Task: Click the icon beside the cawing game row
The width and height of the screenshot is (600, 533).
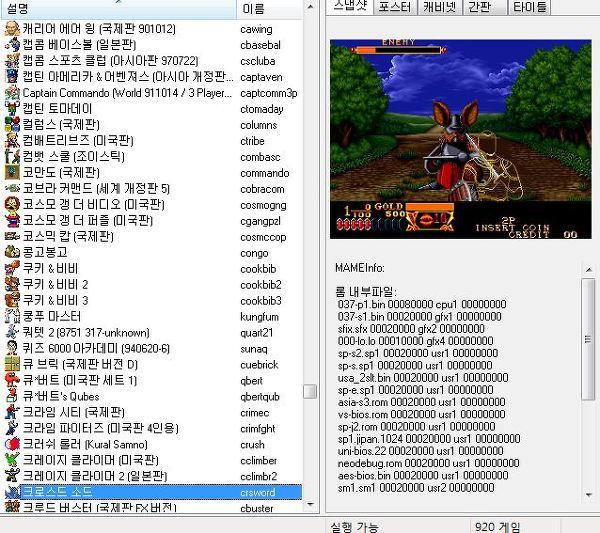Action: click(12, 29)
